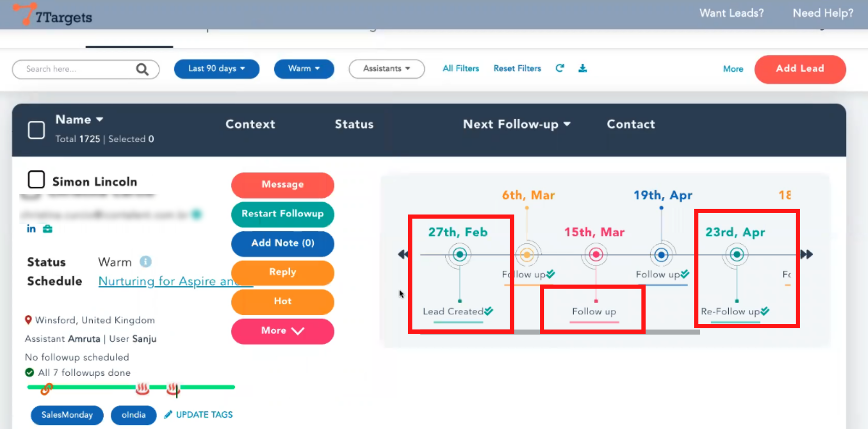
Task: Open the Want Leads? menu item
Action: [731, 13]
